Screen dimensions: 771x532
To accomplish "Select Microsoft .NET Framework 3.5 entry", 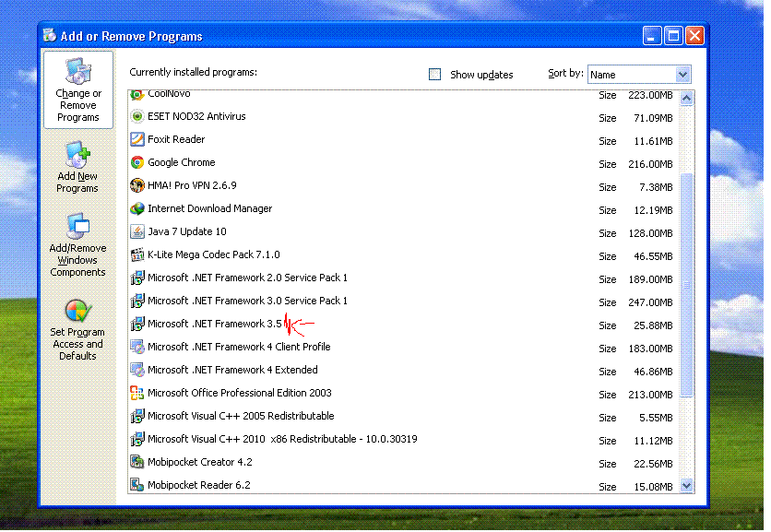I will click(x=403, y=325).
